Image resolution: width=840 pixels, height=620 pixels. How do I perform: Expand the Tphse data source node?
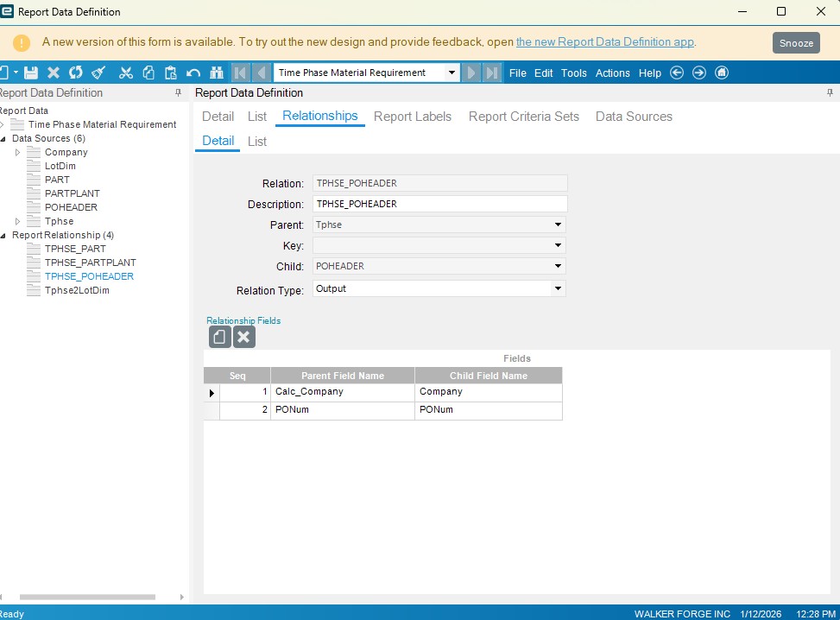point(17,222)
